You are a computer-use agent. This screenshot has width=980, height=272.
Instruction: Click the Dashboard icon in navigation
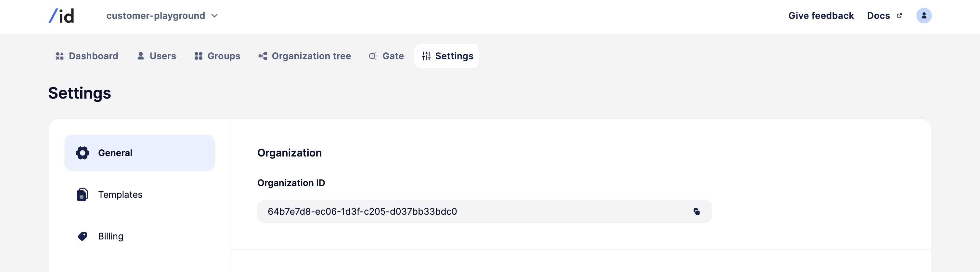click(60, 56)
